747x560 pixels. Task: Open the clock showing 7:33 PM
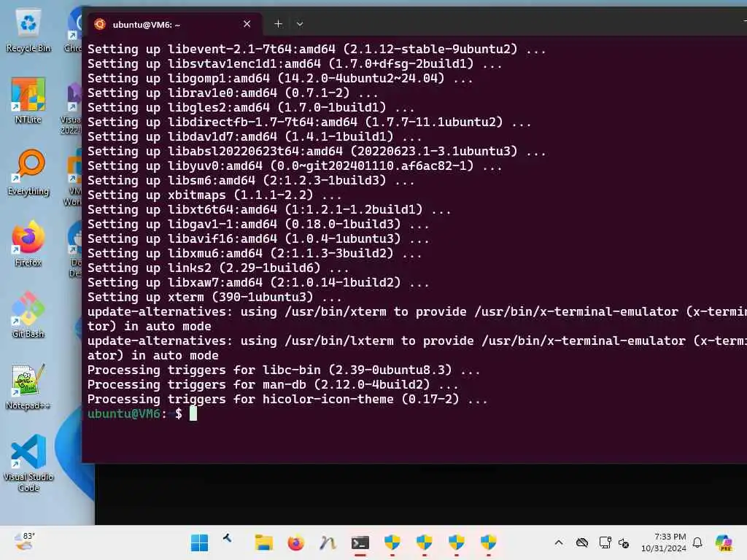pyautogui.click(x=664, y=542)
